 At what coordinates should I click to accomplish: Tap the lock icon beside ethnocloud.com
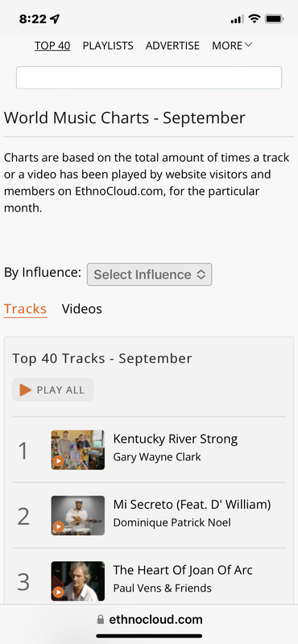tap(101, 619)
